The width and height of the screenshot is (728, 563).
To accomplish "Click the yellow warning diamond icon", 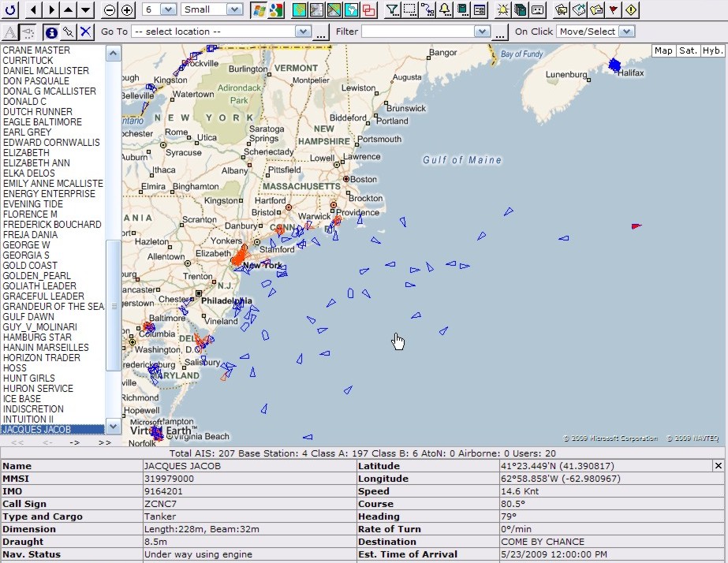I will click(x=631, y=9).
